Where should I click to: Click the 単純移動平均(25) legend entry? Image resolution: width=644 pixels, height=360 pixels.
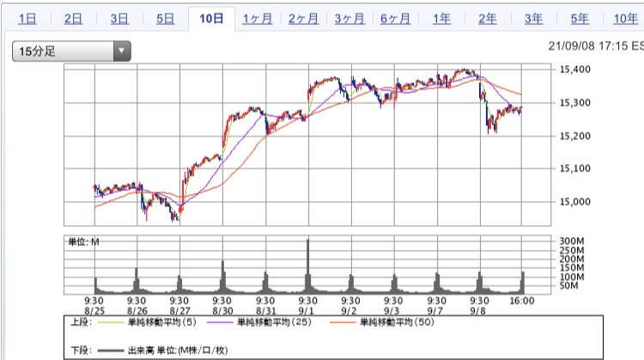point(274,322)
